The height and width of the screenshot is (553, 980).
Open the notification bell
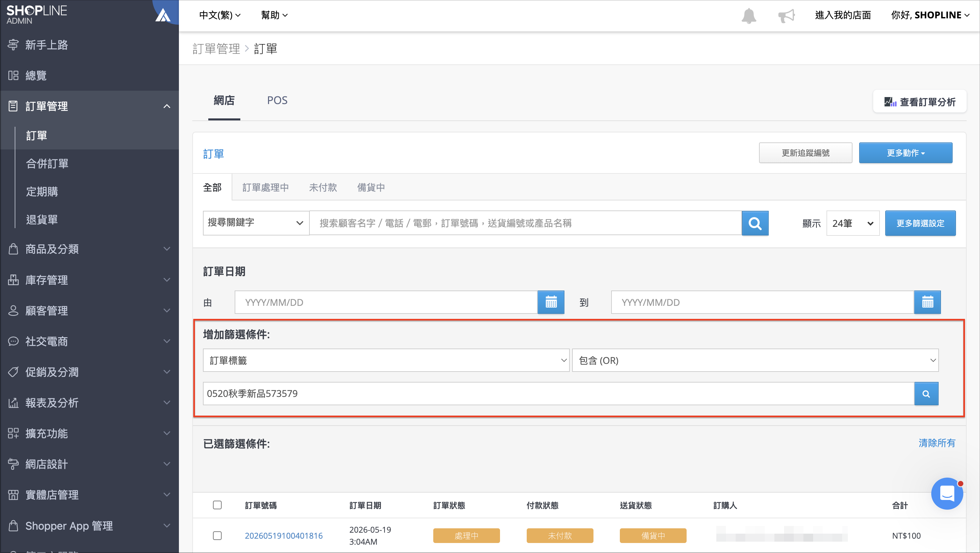(x=749, y=16)
